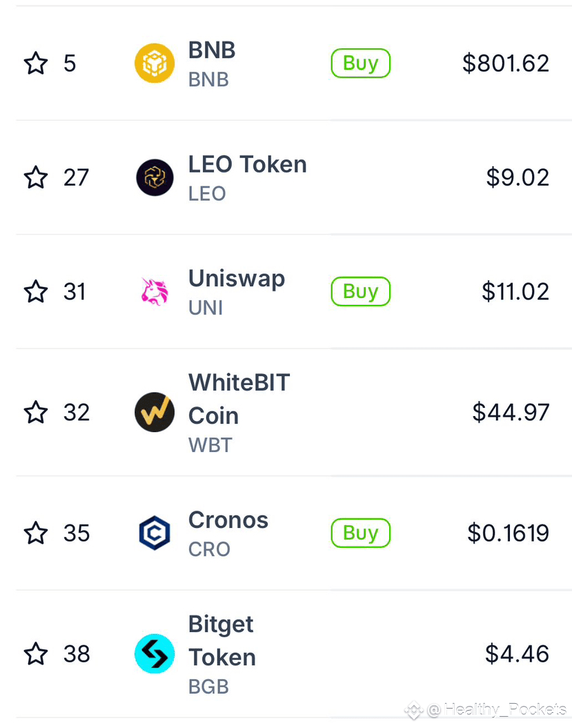Click the Cronos hexagon logo icon

155,533
